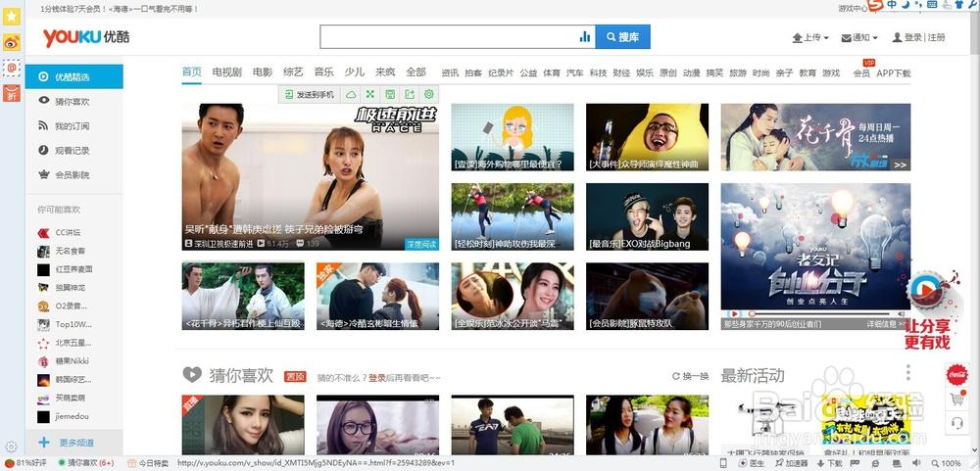
Task: Open the 豚鼠特攻队 thumbnail
Action: pyautogui.click(x=647, y=296)
